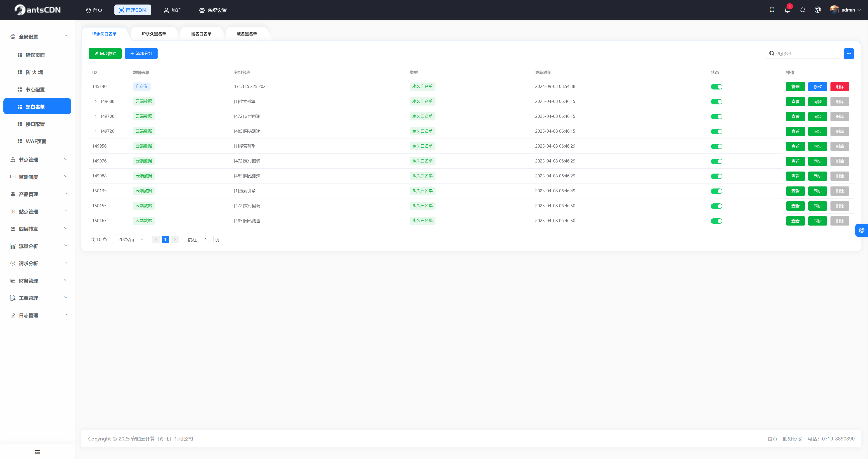Expand row 149688 with the arrow
Image resolution: width=868 pixels, height=459 pixels.
[x=96, y=101]
